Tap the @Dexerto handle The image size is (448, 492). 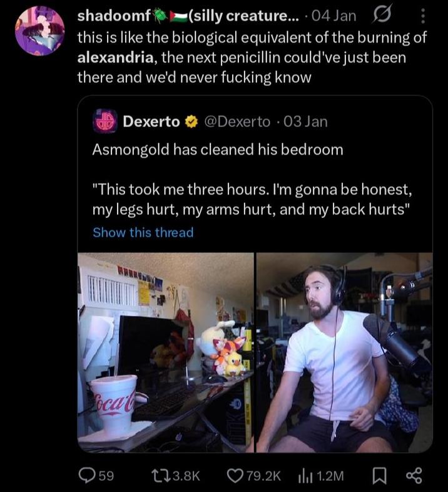(237, 121)
